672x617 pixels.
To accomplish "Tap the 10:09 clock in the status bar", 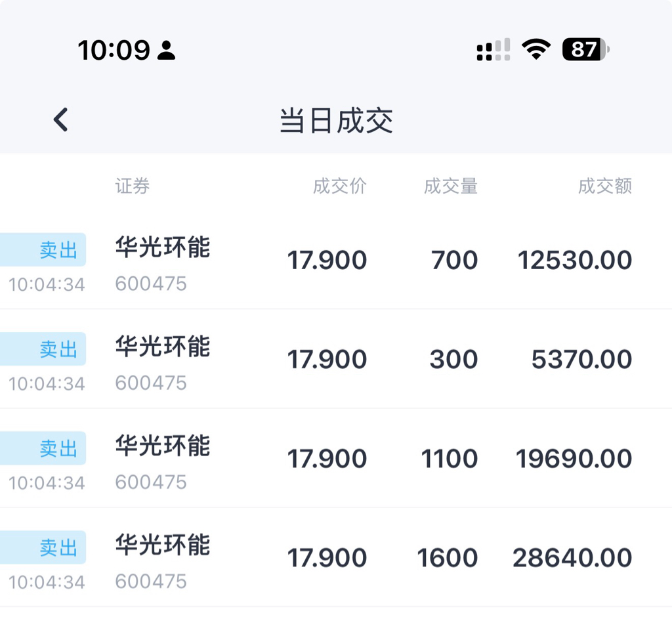I will tap(114, 50).
